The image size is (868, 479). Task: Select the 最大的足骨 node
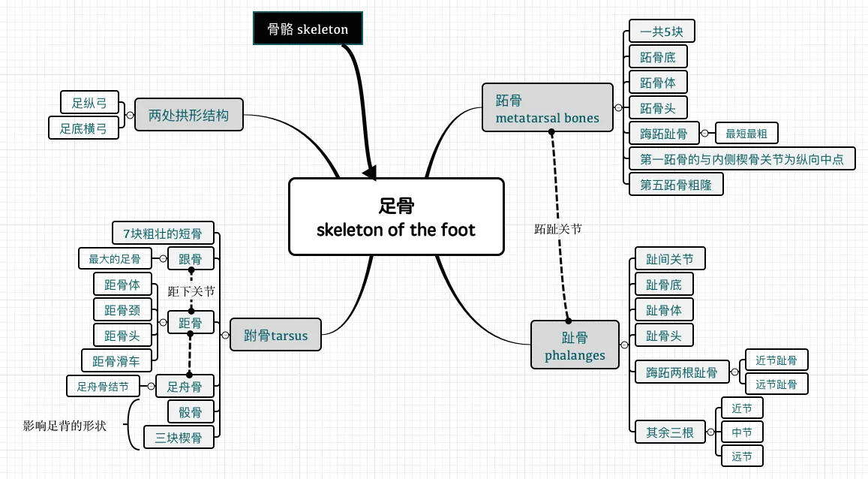coord(115,258)
